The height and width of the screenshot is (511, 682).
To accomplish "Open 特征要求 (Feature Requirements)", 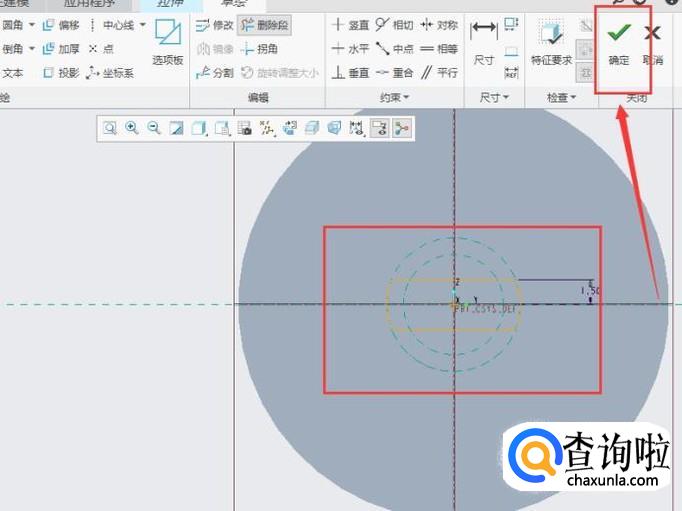I will (551, 43).
